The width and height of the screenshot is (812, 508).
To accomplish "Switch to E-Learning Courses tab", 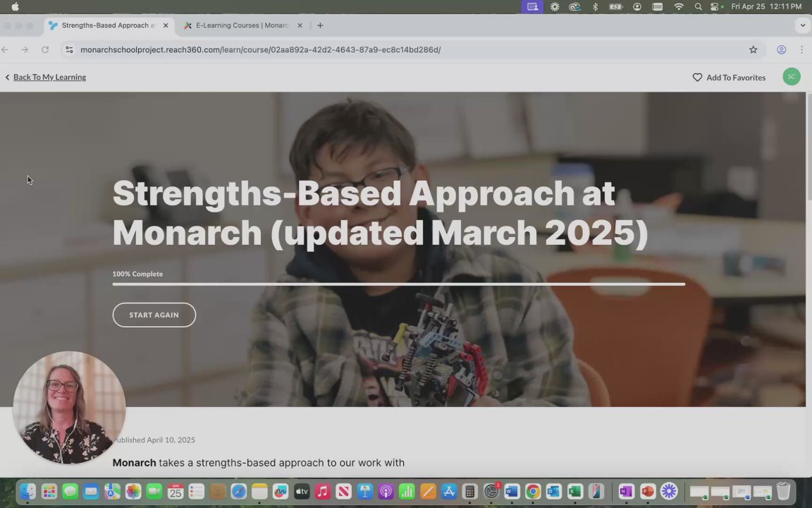I will 242,25.
